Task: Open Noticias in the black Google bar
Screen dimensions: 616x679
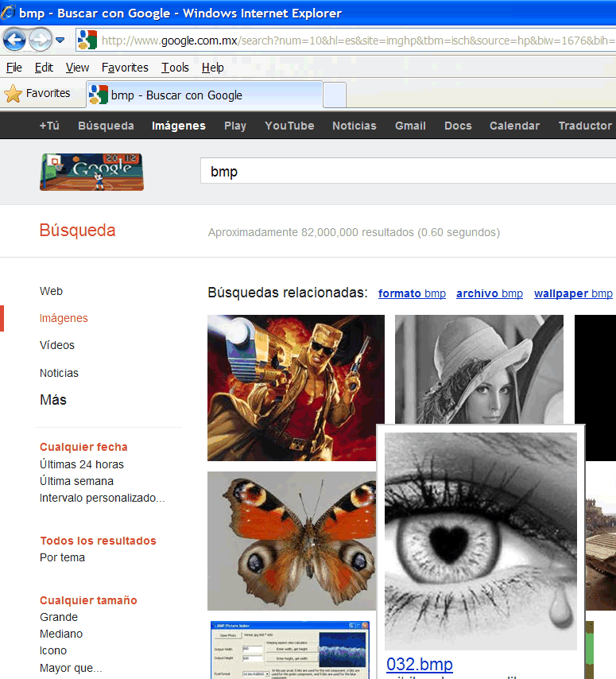Action: click(354, 126)
